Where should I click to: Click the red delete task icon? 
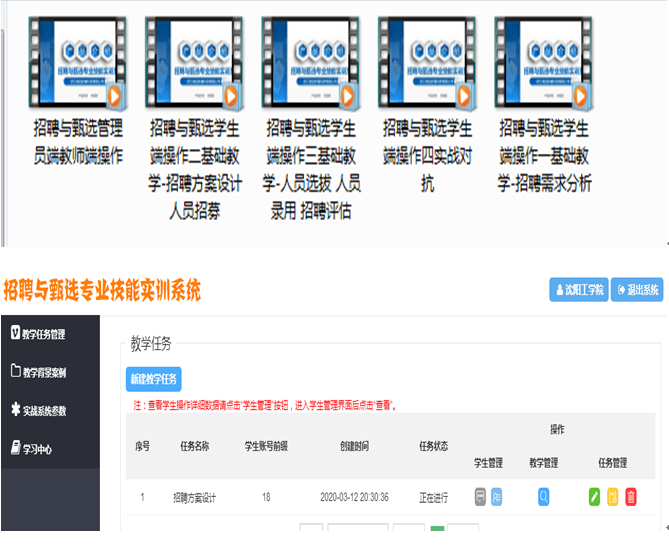coord(630,496)
